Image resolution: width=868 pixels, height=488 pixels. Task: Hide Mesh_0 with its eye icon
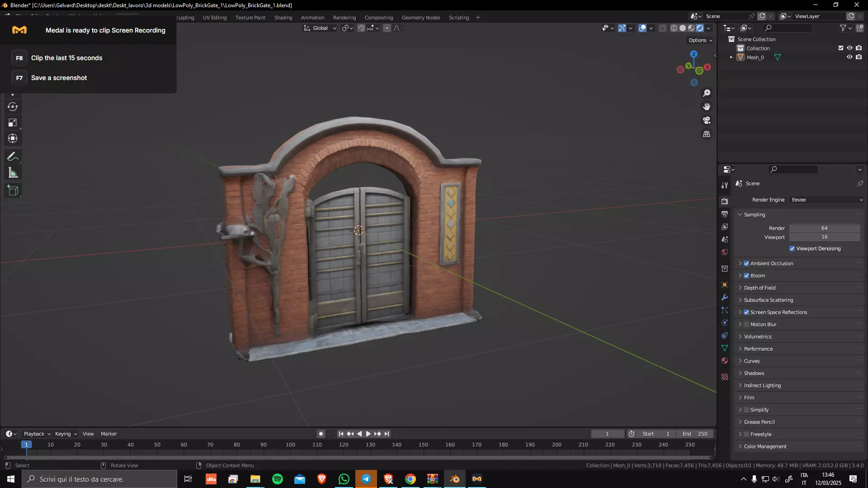pyautogui.click(x=849, y=57)
